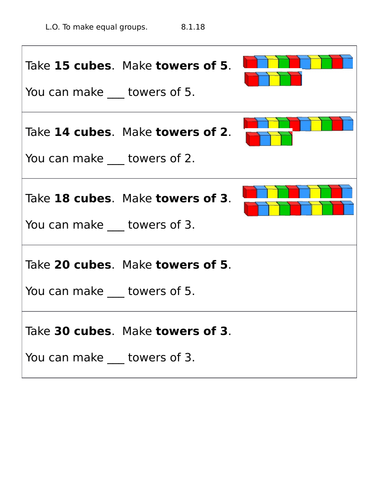Click the text 'Take 18 cubes'

tap(68, 198)
